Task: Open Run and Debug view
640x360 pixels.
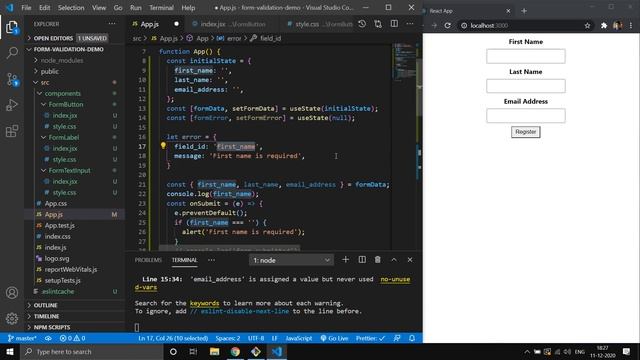Action: [12, 105]
